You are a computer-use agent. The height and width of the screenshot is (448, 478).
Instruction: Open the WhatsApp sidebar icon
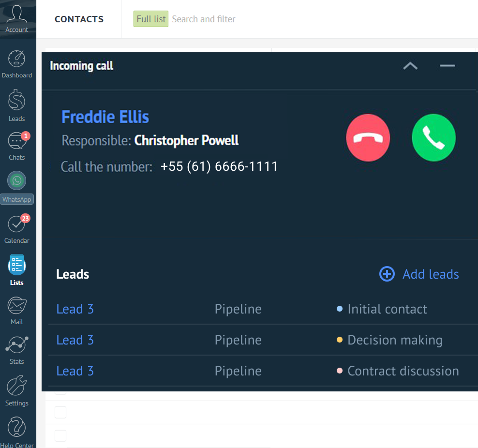click(x=17, y=187)
